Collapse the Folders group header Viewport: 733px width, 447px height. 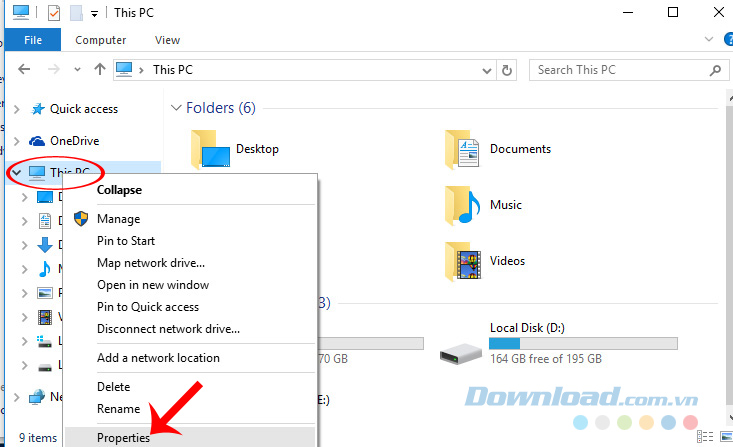tap(176, 108)
